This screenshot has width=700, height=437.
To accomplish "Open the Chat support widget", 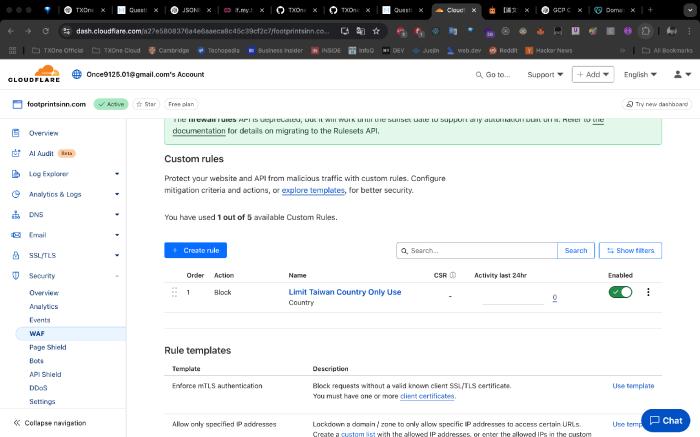I will [665, 421].
